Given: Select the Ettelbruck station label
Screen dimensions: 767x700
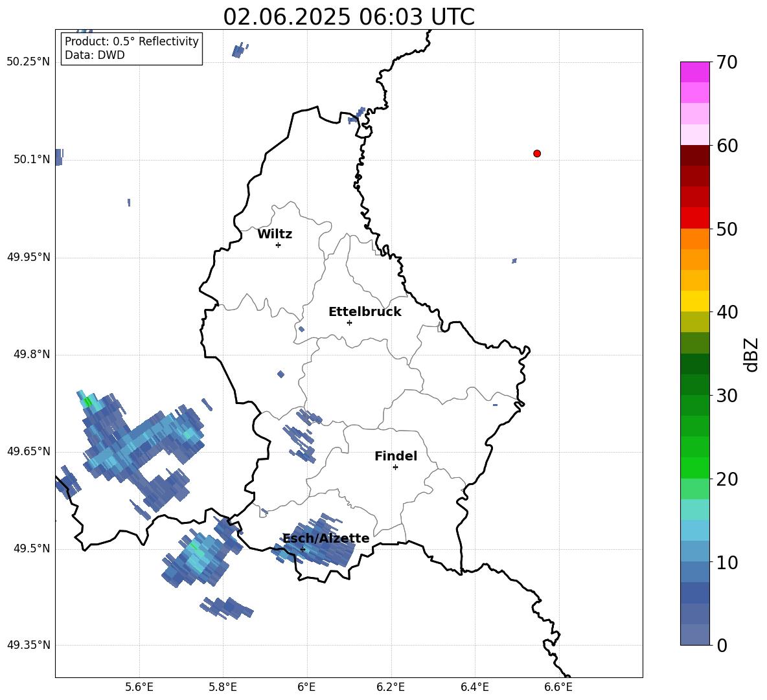Looking at the screenshot, I should click(365, 312).
